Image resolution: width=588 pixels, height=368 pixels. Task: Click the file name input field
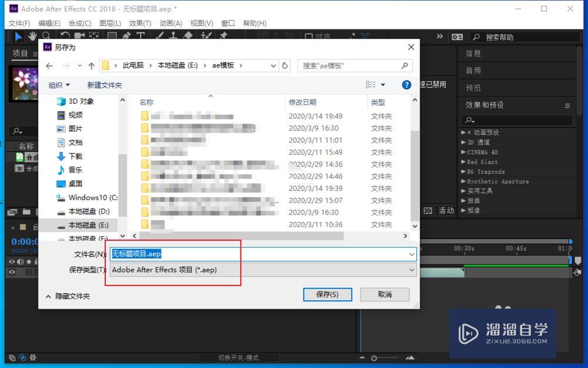coord(263,254)
